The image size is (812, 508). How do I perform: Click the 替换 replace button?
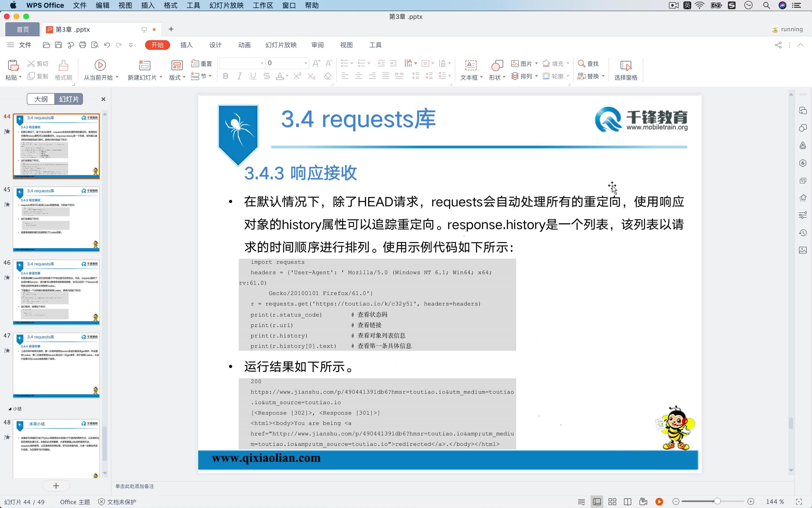coord(588,76)
